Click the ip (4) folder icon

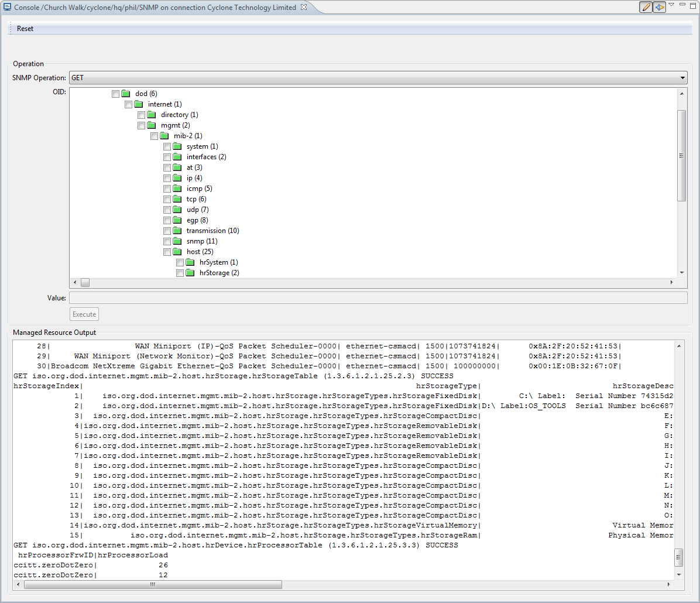[x=177, y=178]
